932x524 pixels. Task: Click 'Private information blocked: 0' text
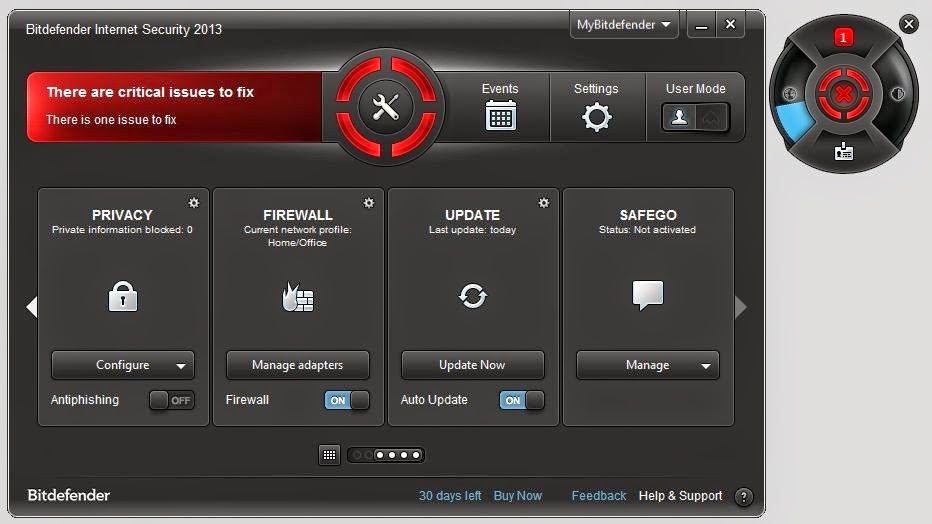tap(122, 229)
